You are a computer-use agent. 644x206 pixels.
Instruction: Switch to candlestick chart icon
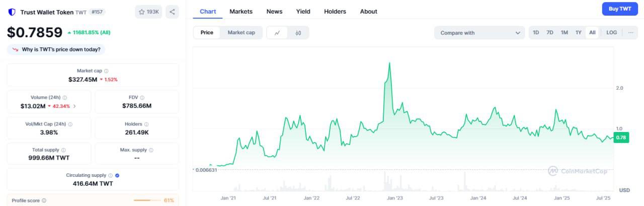[x=298, y=33]
